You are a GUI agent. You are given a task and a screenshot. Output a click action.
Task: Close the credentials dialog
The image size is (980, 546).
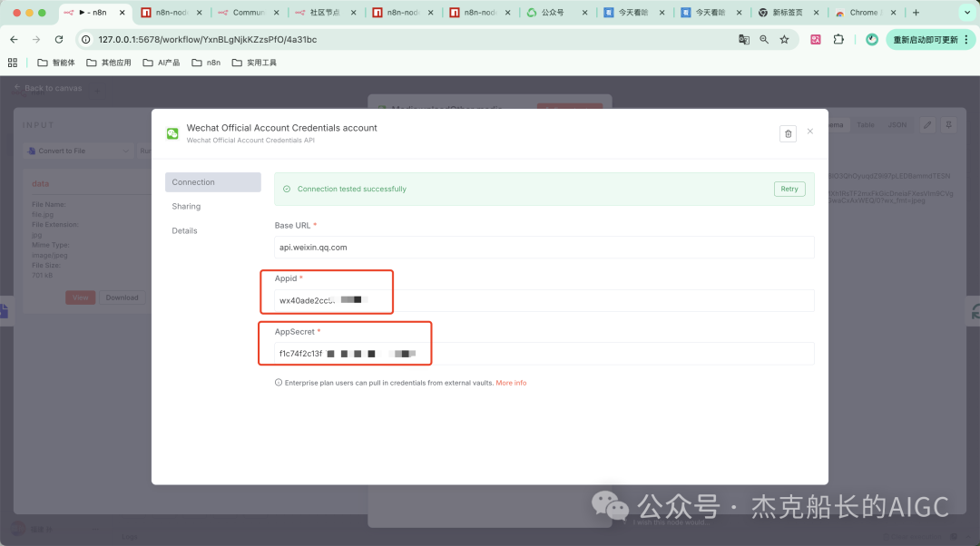tap(810, 132)
